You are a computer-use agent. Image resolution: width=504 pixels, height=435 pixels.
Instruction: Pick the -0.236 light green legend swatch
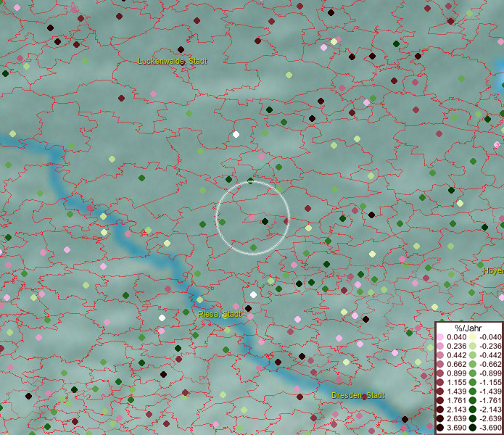point(473,346)
